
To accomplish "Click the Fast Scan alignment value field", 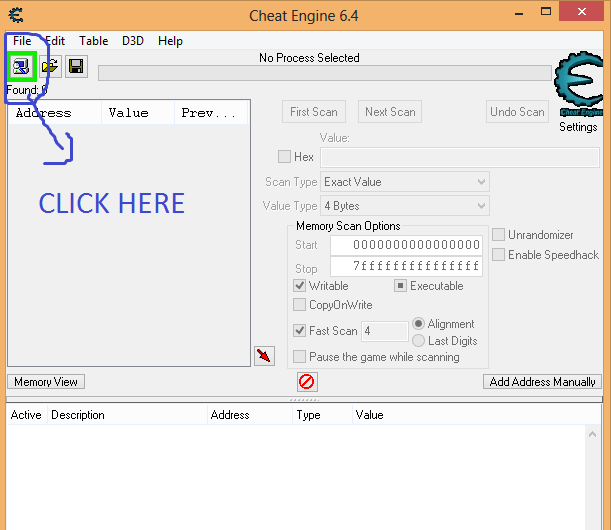I will [x=385, y=331].
